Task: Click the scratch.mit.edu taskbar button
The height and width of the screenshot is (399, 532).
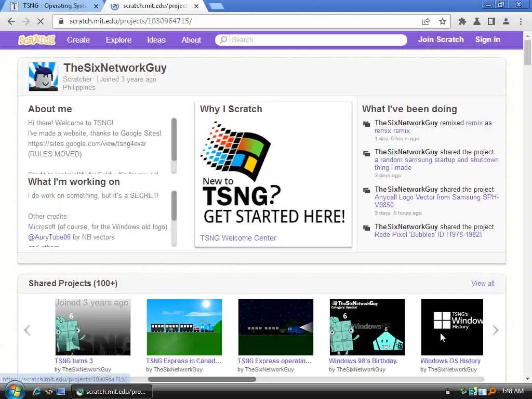Action: (112, 392)
